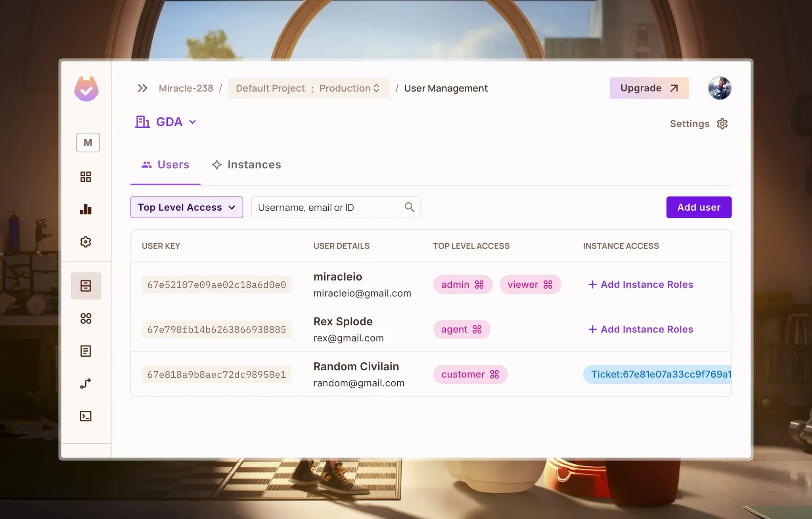Switch to the Instances tab
The height and width of the screenshot is (519, 812).
click(246, 165)
